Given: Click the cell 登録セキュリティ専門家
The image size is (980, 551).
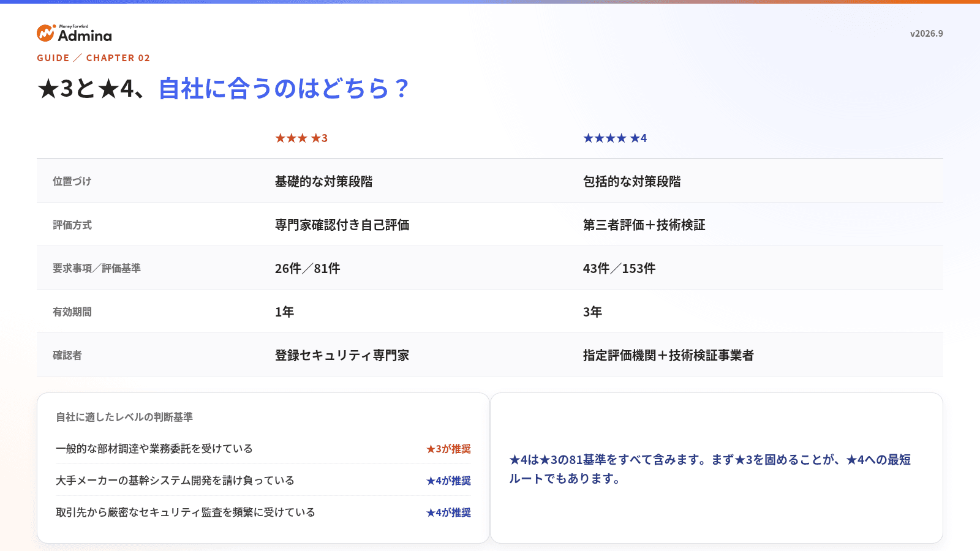Looking at the screenshot, I should (342, 355).
